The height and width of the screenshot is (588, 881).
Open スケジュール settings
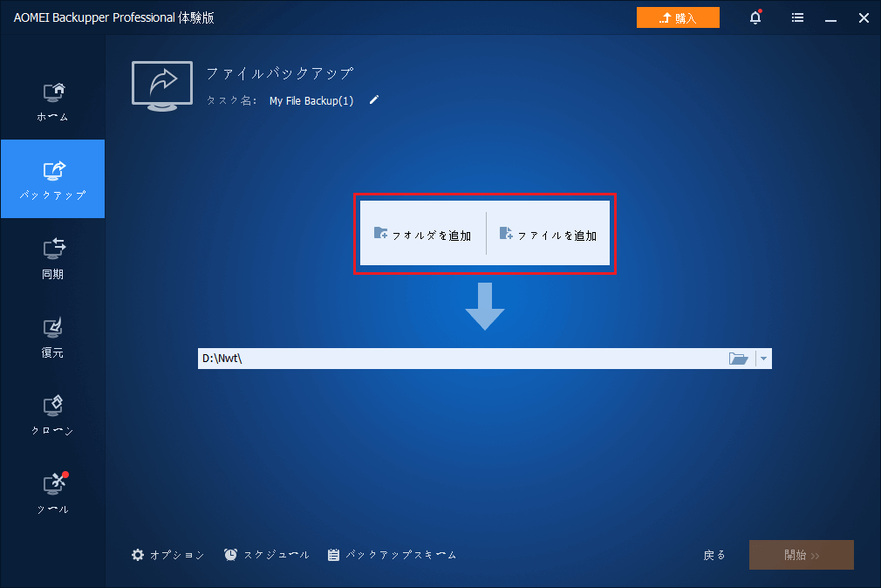coord(266,555)
